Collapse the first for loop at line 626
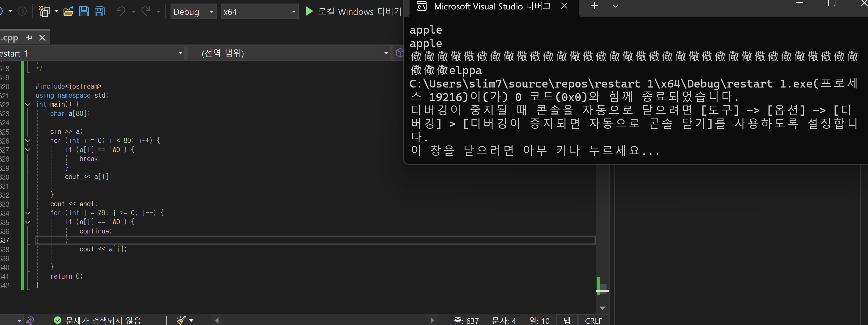The width and height of the screenshot is (868, 325). click(x=28, y=141)
